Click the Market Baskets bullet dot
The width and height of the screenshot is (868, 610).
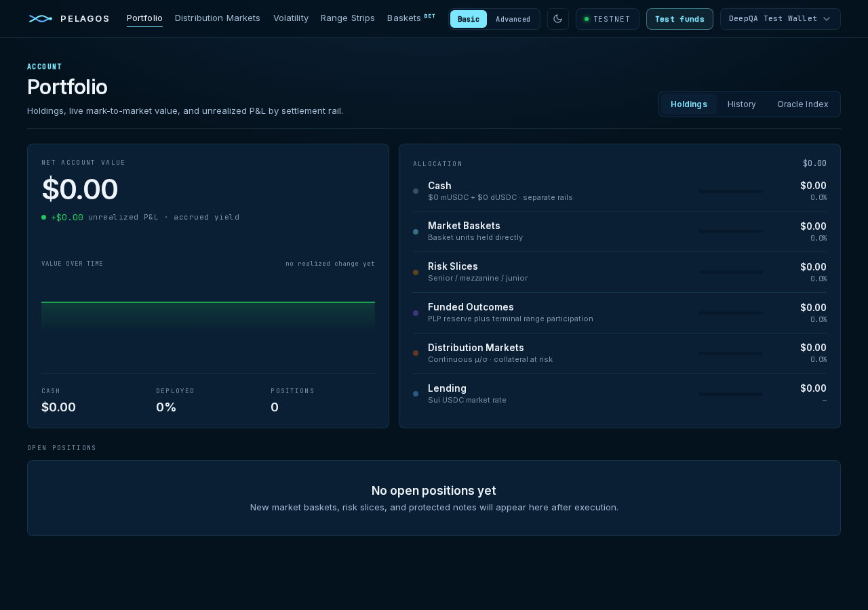click(416, 232)
